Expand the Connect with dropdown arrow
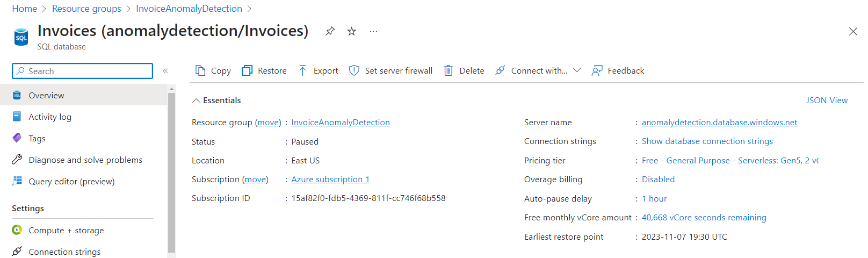 pyautogui.click(x=577, y=70)
